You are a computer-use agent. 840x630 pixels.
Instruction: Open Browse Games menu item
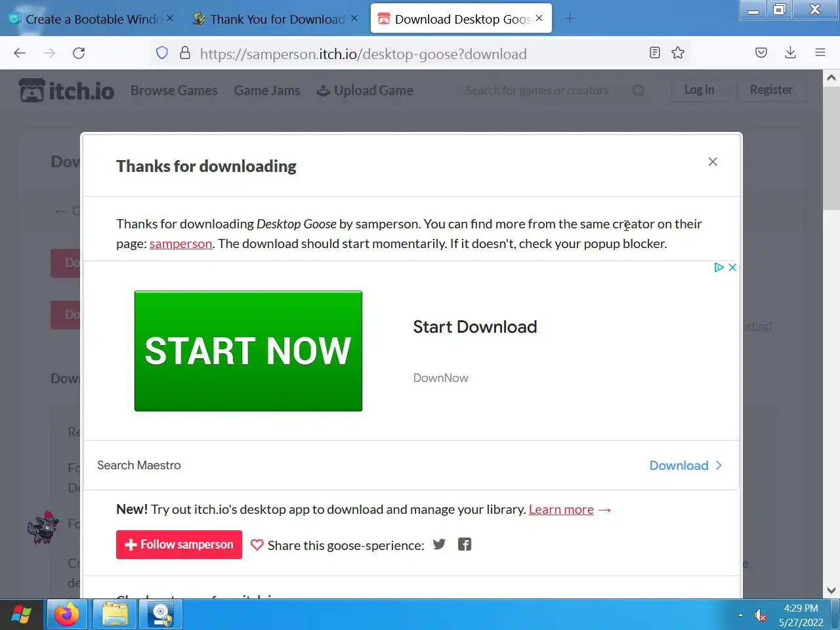coord(174,91)
